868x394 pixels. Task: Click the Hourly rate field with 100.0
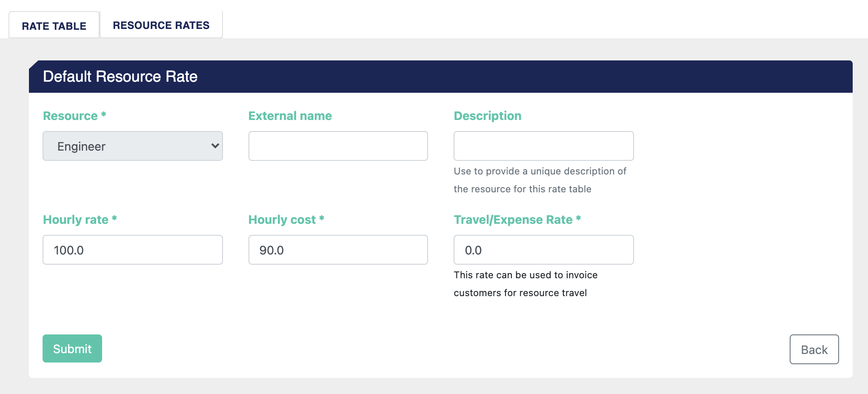(x=133, y=250)
